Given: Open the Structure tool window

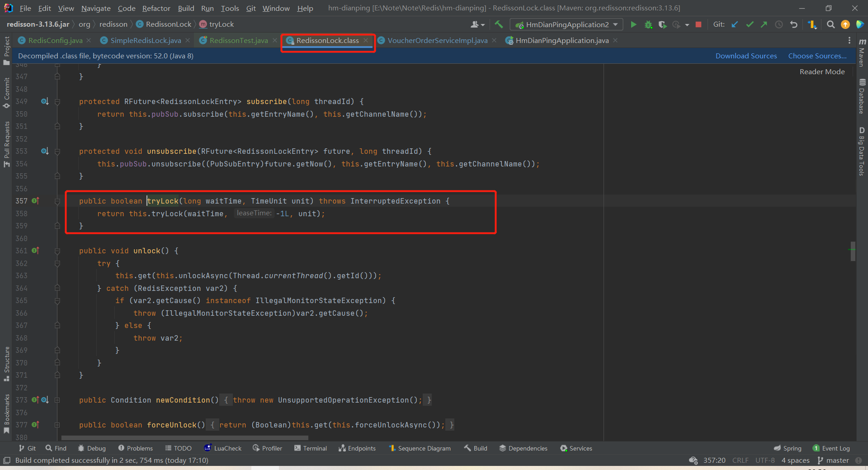Looking at the screenshot, I should pos(6,364).
